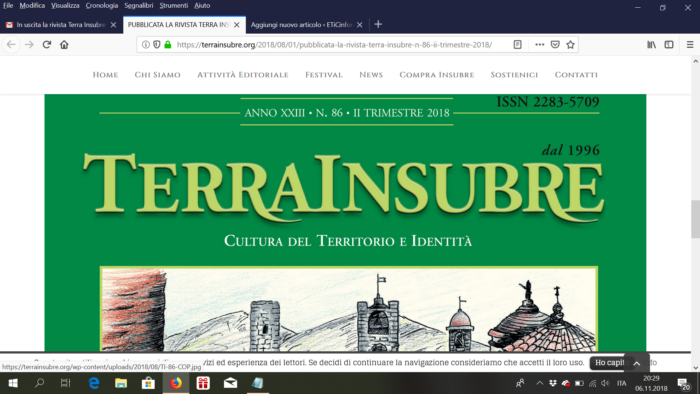Image resolution: width=700 pixels, height=394 pixels.
Task: Save page to Pocket
Action: pos(555,45)
